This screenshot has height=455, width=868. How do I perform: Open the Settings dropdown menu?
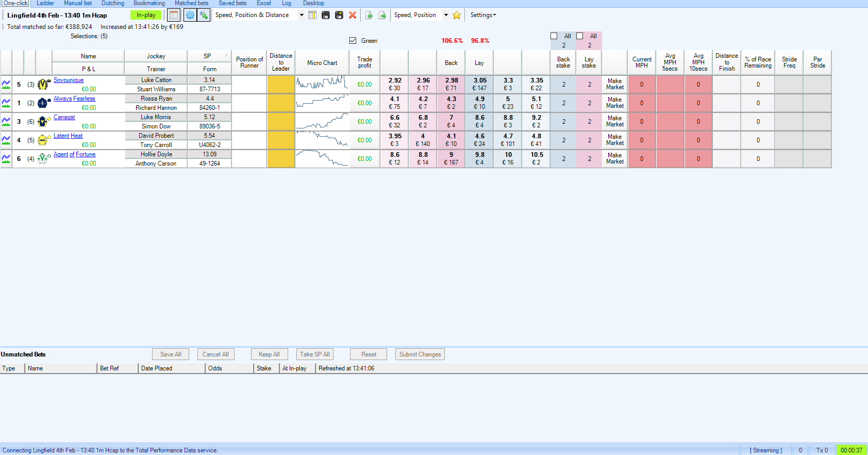[x=483, y=15]
